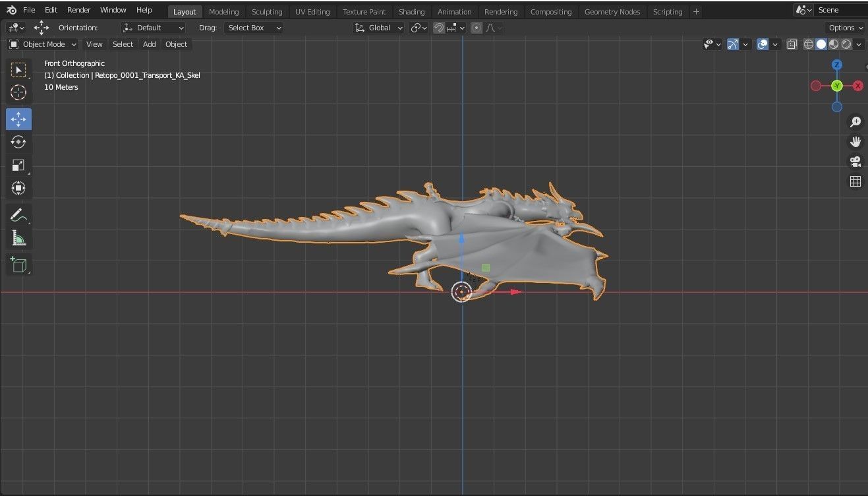The height and width of the screenshot is (496, 868).
Task: Open the pivot point dropdown
Action: click(419, 28)
